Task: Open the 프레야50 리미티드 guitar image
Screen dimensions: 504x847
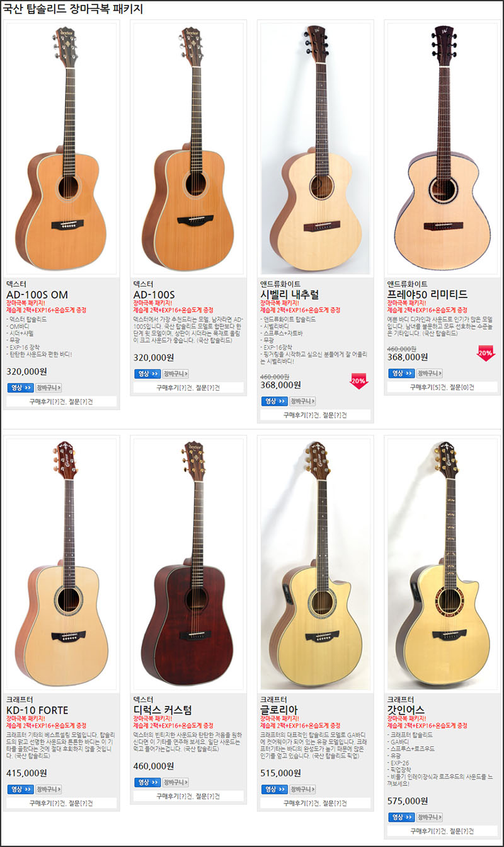Action: pos(442,149)
